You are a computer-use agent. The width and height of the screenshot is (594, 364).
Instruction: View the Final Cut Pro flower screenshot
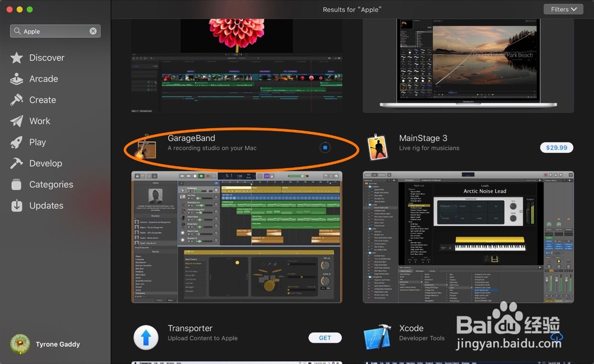(x=237, y=65)
